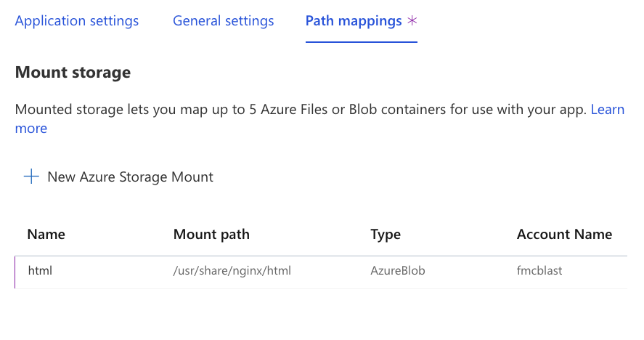The image size is (644, 340).
Task: Open the Learn more link at line end
Action: coord(608,110)
